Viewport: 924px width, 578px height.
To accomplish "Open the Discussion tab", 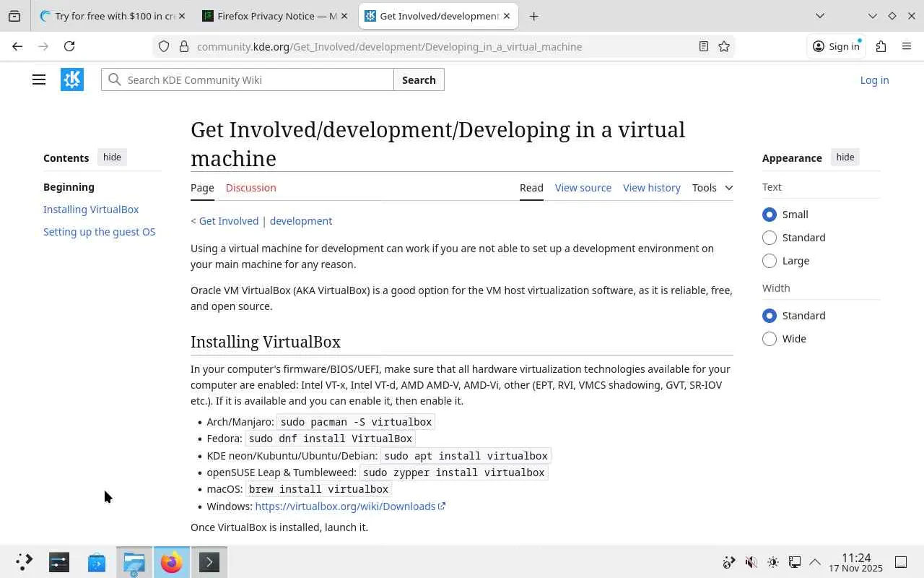I will click(250, 188).
